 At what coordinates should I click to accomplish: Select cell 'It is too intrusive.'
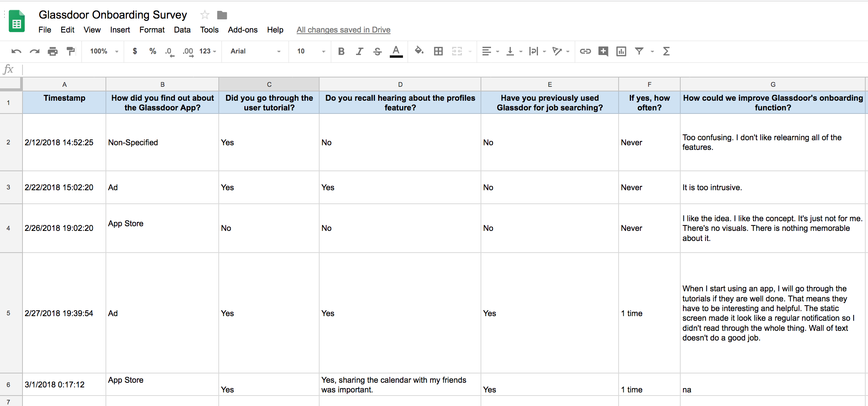[773, 188]
